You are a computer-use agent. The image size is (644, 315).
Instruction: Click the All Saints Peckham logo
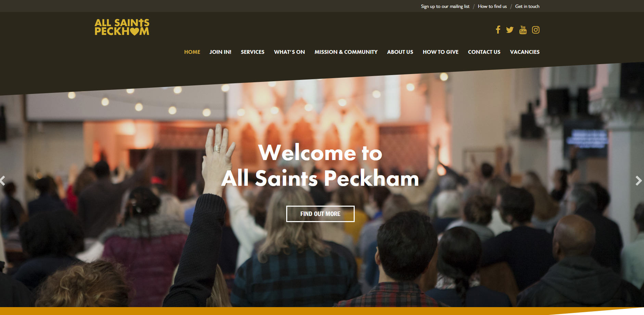122,27
